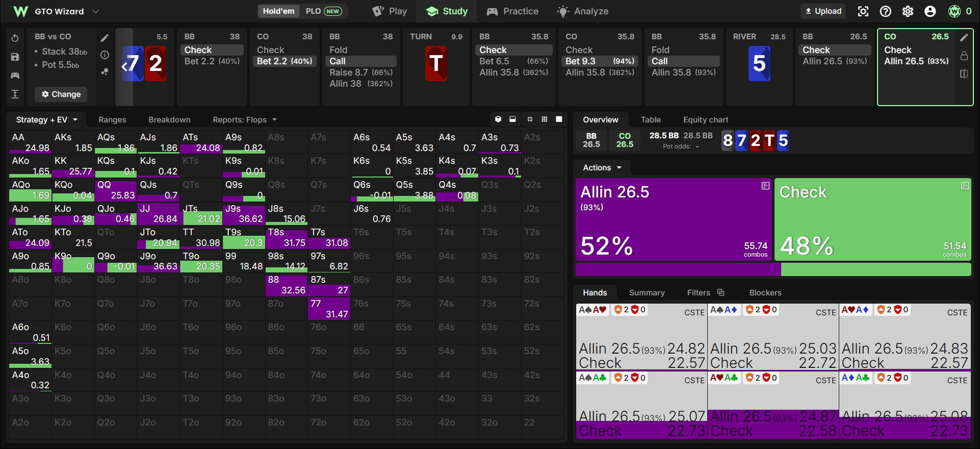Image resolution: width=980 pixels, height=449 pixels.
Task: Switch to the Blockers tab
Action: (x=765, y=293)
